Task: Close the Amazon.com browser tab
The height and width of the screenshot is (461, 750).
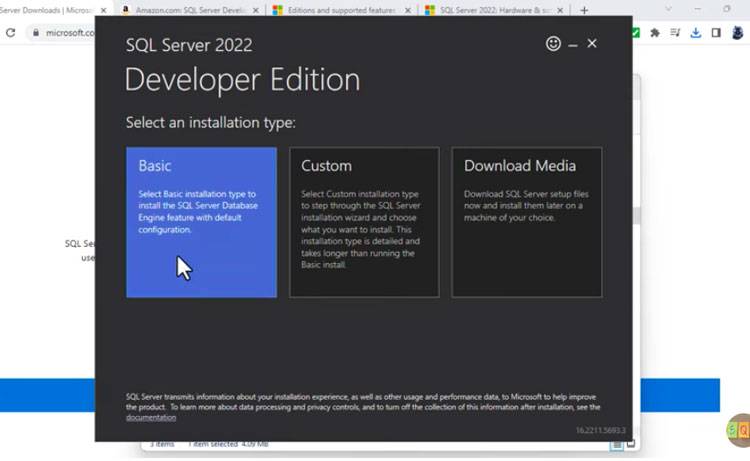Action: coord(255,10)
